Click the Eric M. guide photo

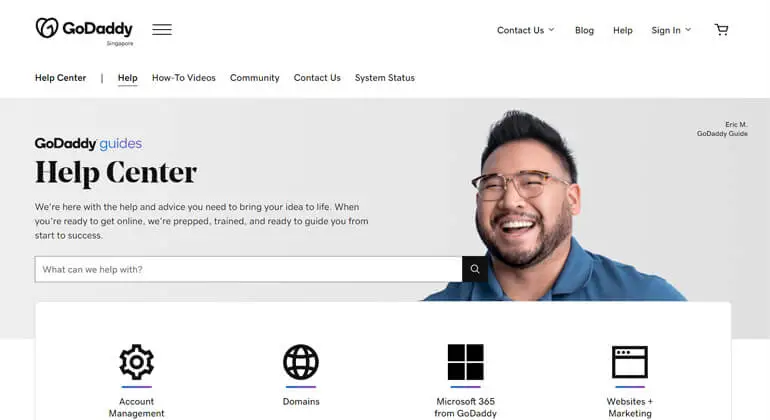point(555,206)
